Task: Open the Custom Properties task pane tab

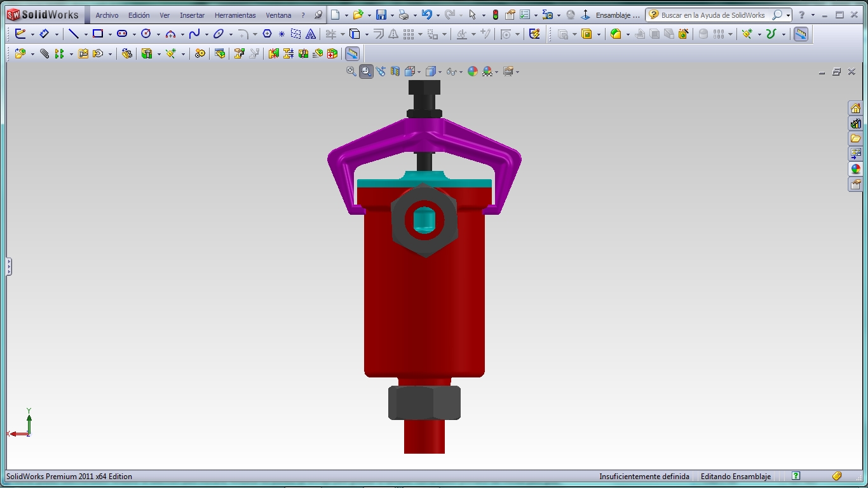Action: tap(856, 184)
